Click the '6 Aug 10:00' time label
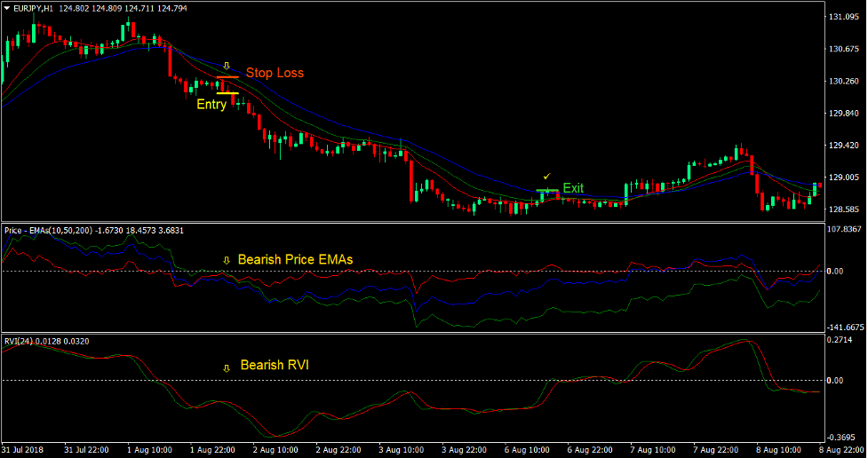 click(528, 450)
